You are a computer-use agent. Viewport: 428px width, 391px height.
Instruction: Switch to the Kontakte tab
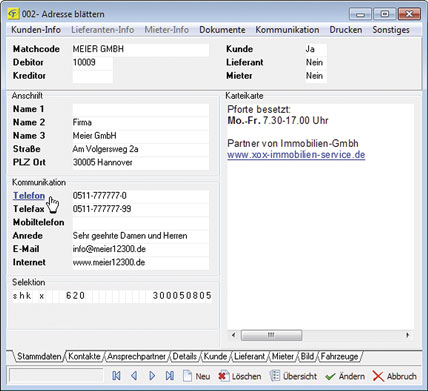[84, 356]
